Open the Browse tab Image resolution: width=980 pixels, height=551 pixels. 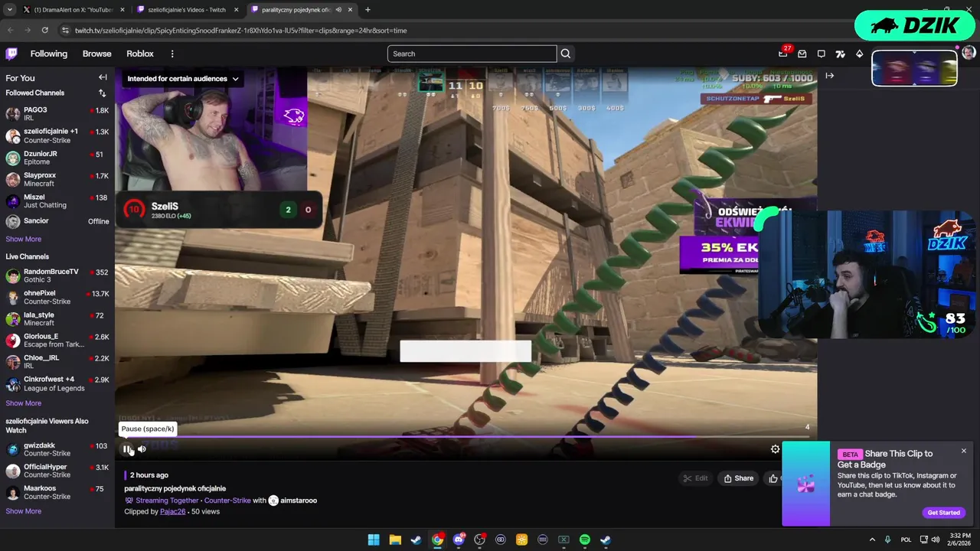coord(97,54)
